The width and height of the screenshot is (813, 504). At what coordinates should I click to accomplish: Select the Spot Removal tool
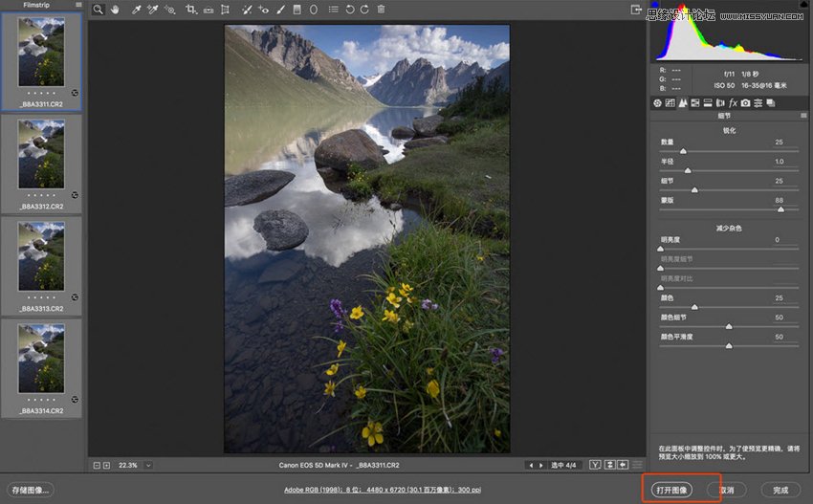(247, 10)
